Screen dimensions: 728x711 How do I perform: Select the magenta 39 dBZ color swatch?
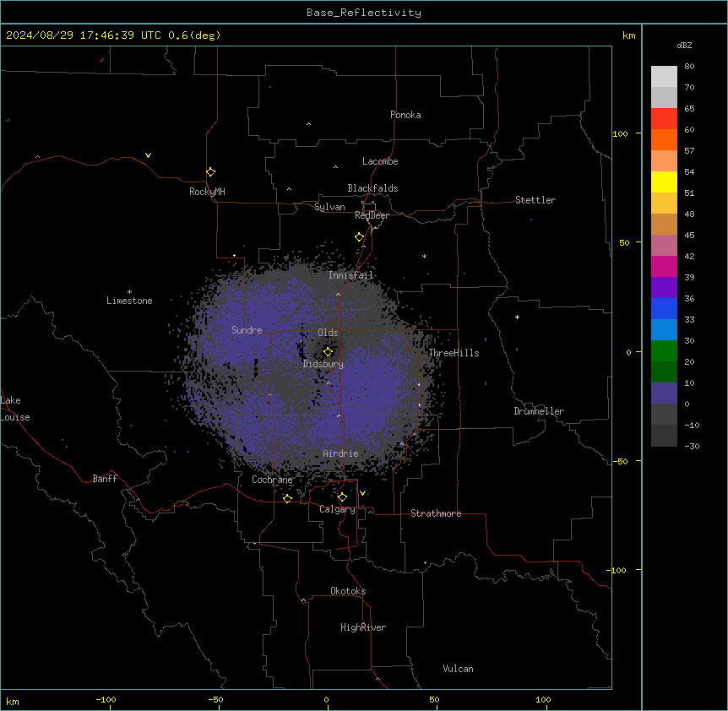[664, 266]
